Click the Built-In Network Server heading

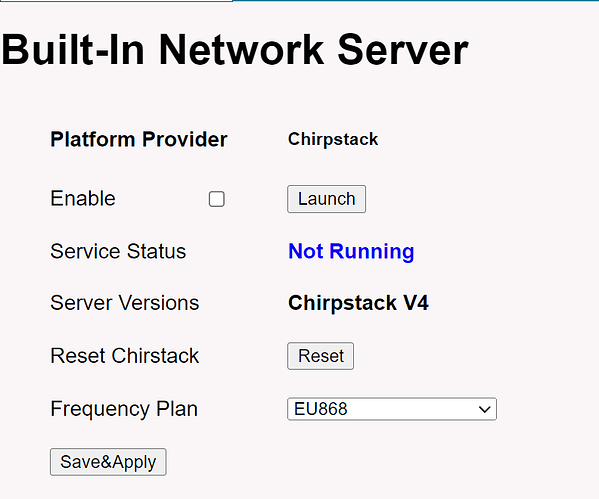click(x=235, y=50)
